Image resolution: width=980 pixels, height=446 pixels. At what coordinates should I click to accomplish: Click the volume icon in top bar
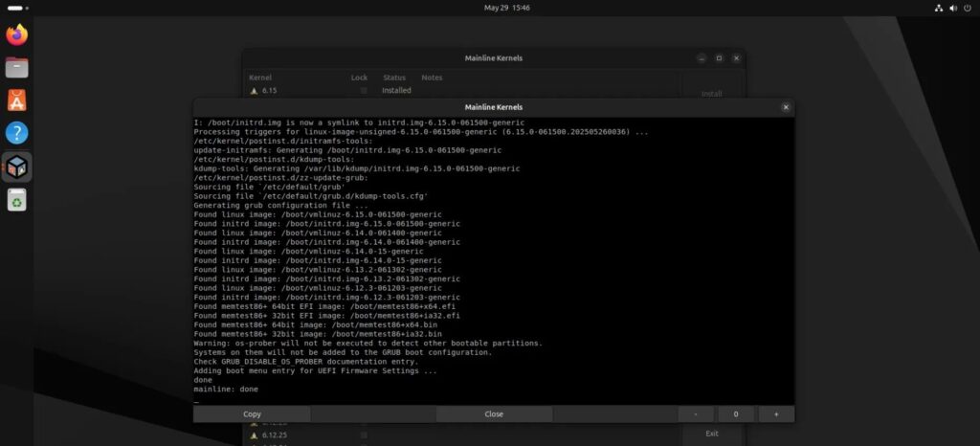[953, 8]
